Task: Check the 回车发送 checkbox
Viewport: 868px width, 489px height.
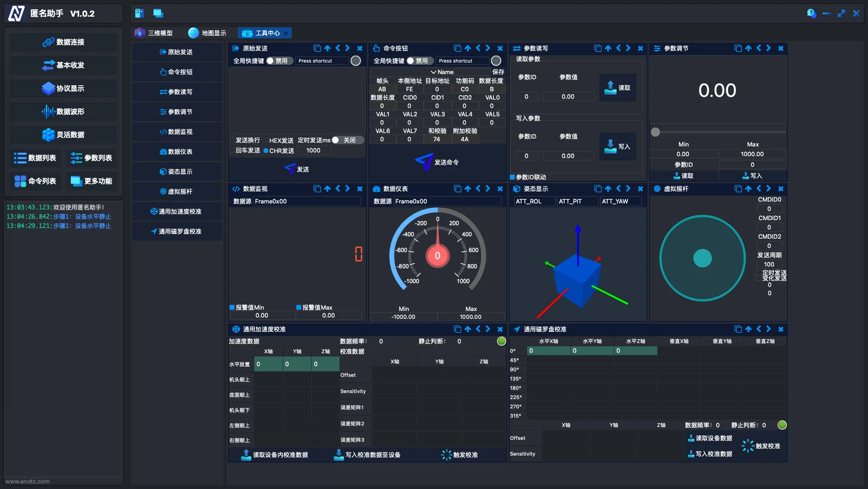Action: pos(232,150)
